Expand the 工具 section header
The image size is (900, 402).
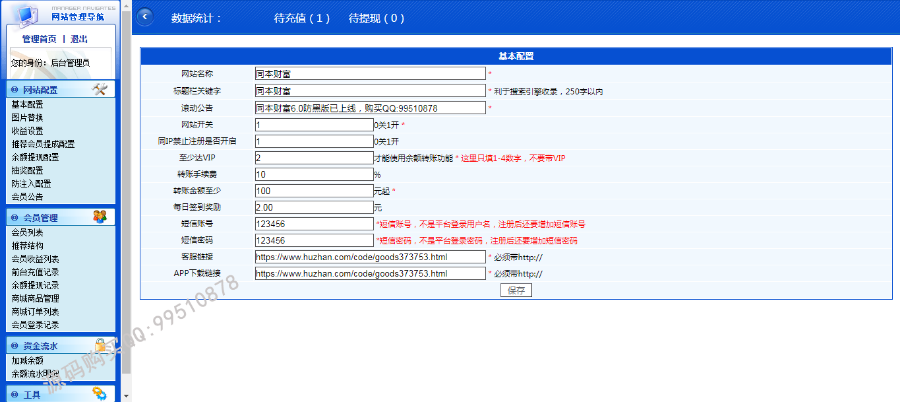pyautogui.click(x=60, y=395)
